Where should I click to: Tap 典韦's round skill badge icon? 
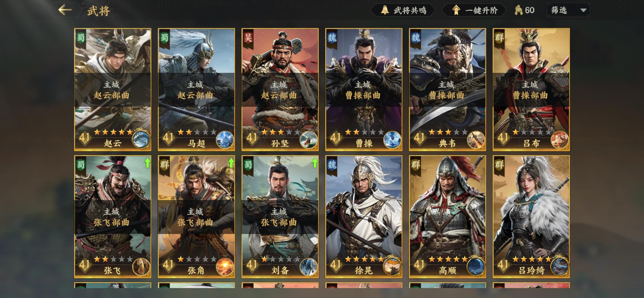click(476, 140)
